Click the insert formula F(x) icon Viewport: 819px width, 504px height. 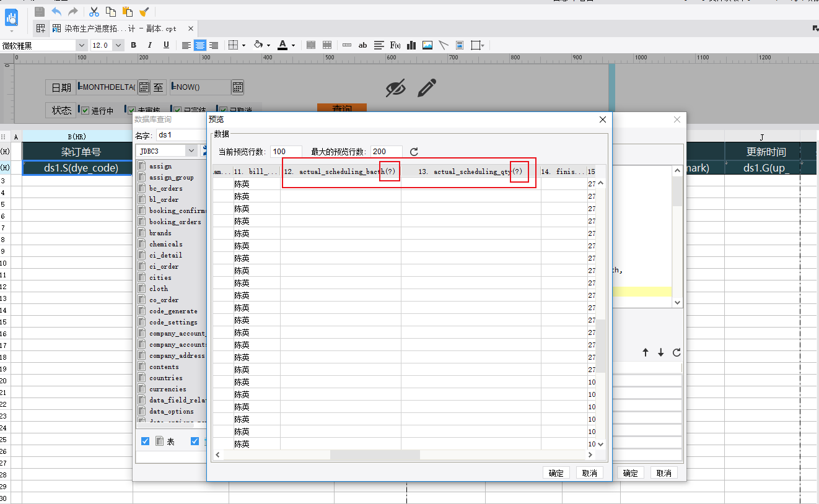[395, 45]
